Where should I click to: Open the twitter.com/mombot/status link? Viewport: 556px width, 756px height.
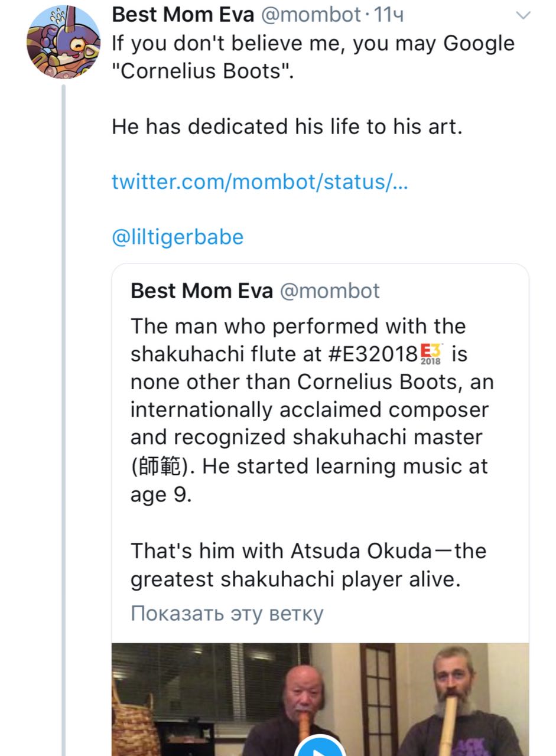tap(259, 181)
